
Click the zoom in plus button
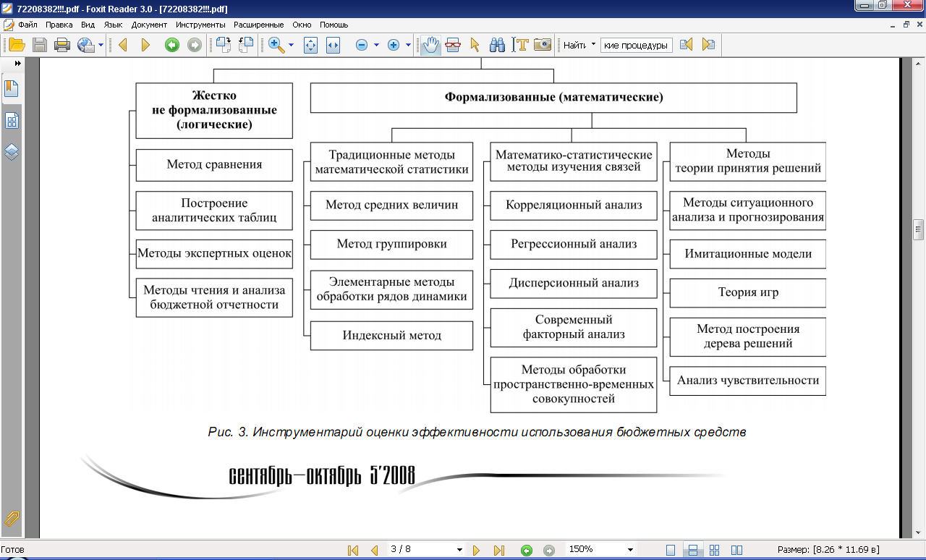tap(394, 45)
